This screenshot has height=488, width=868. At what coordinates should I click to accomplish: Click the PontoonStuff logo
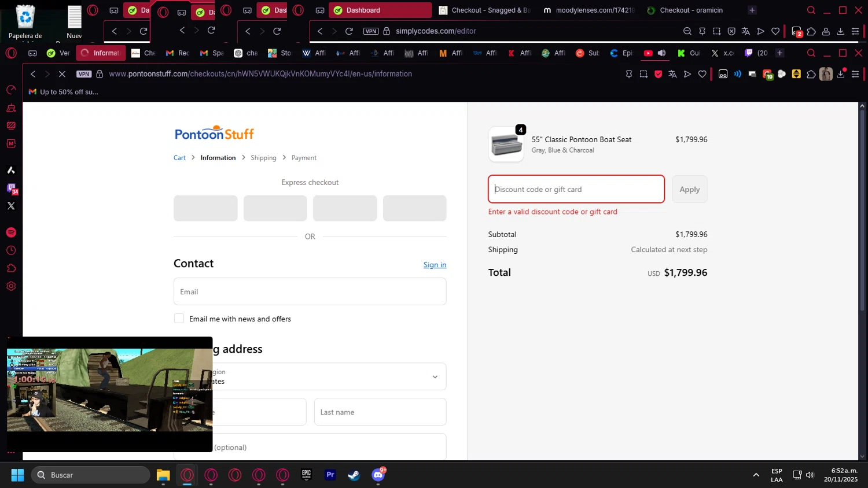(x=214, y=133)
